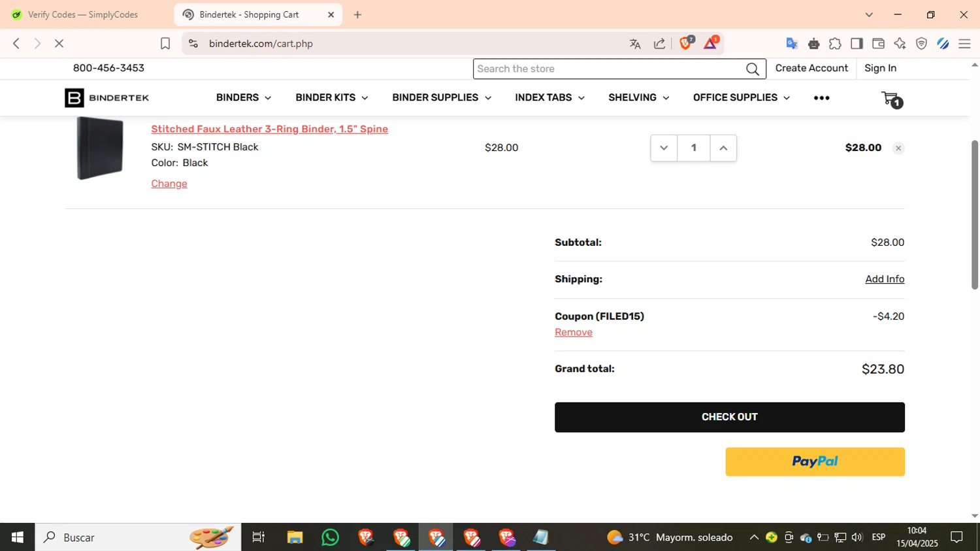Expand the BINDER KITS menu
Viewport: 980px width, 551px height.
[x=331, y=97]
